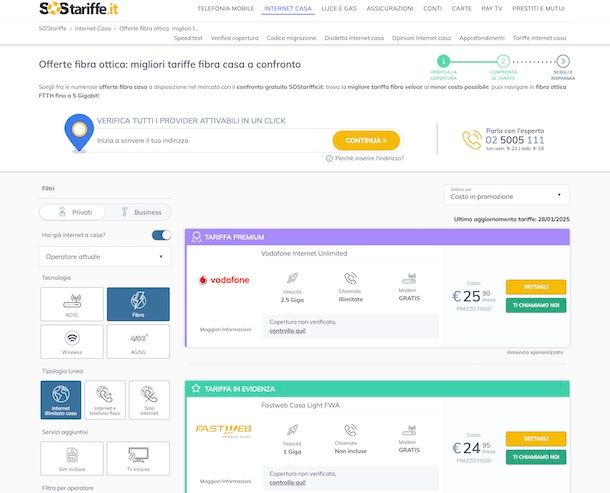The image size is (610, 493).
Task: Select the Tv inclusa service tile
Action: (x=138, y=458)
